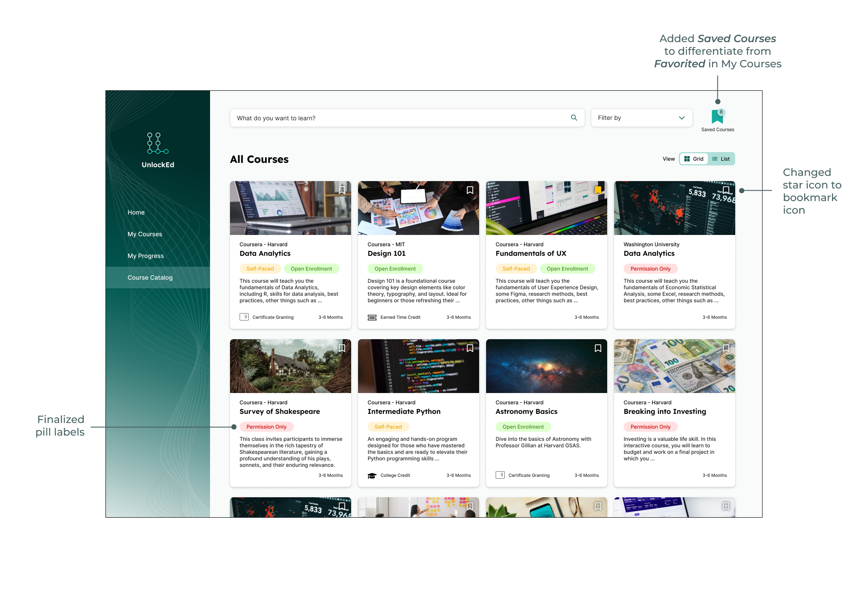The image size is (868, 608).
Task: Click Coursera - MIT provider text
Action: tap(386, 245)
